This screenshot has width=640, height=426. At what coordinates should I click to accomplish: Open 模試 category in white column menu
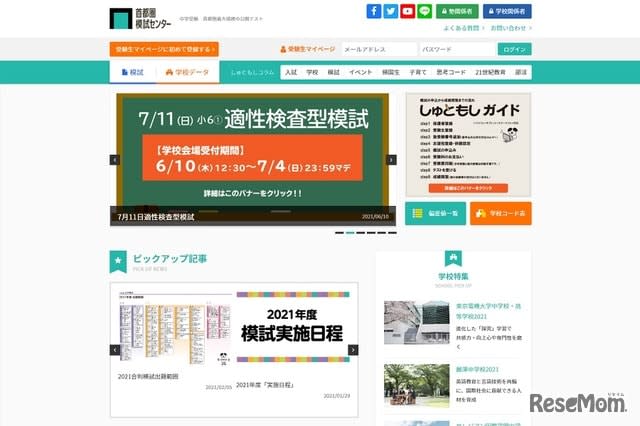click(x=333, y=72)
